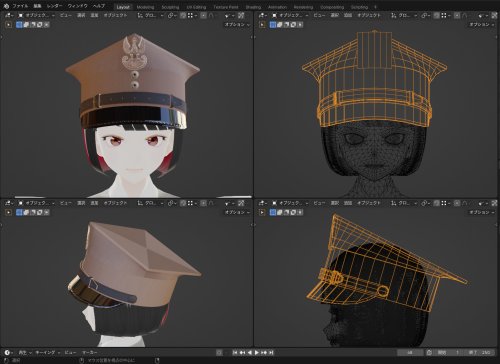
Task: Open オプション dropdown in front wireframe viewport
Action: [x=482, y=24]
